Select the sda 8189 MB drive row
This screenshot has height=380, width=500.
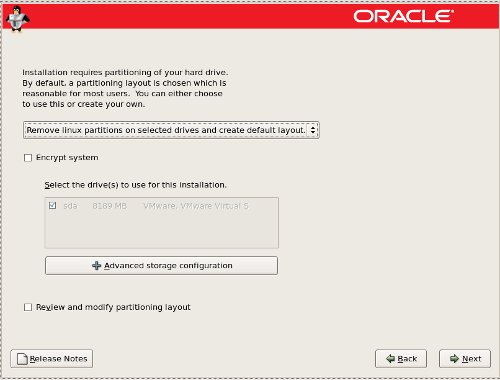(x=161, y=206)
